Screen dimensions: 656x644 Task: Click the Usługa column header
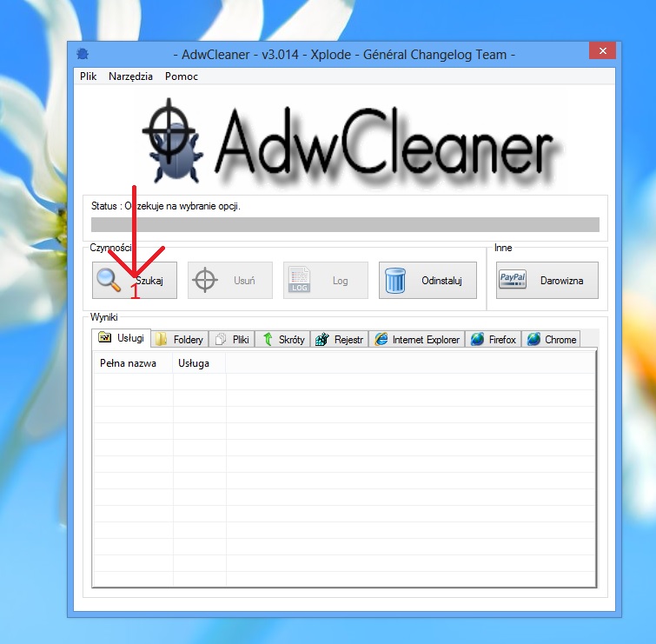coord(199,363)
